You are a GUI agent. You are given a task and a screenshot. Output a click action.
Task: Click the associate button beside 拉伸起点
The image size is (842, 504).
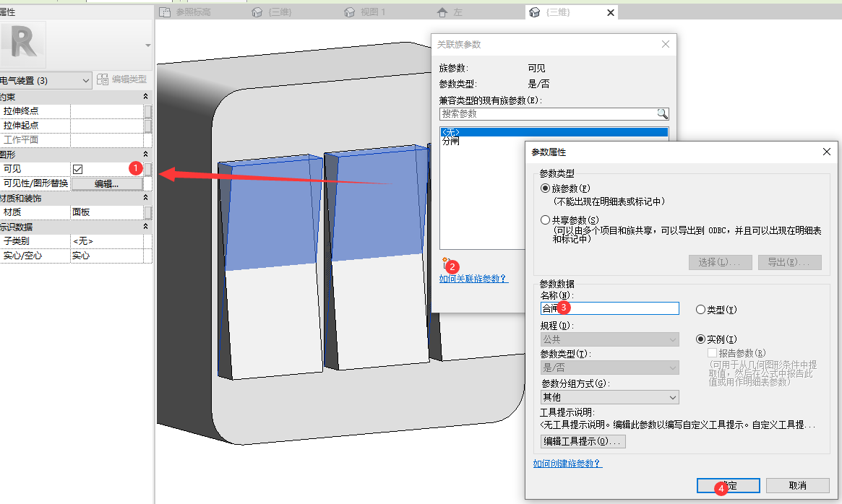tap(148, 126)
